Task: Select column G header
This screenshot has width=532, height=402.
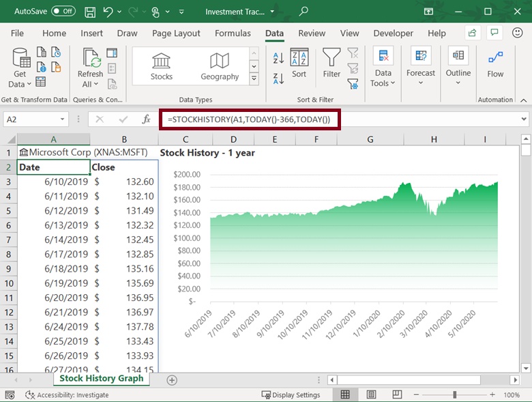Action: point(370,139)
